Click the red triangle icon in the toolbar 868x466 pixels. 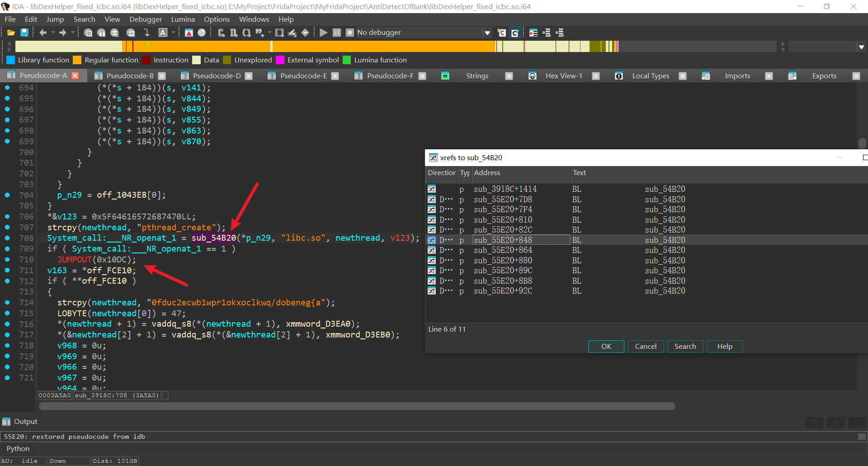point(189,33)
